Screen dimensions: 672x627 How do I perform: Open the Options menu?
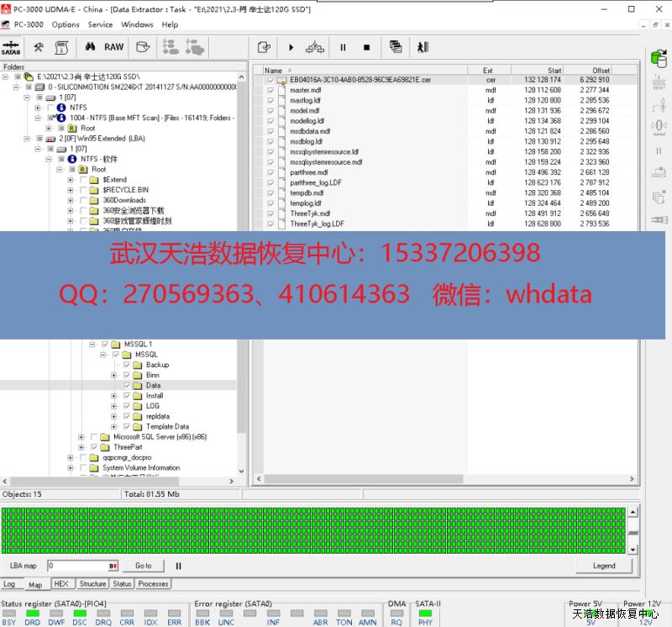(66, 24)
